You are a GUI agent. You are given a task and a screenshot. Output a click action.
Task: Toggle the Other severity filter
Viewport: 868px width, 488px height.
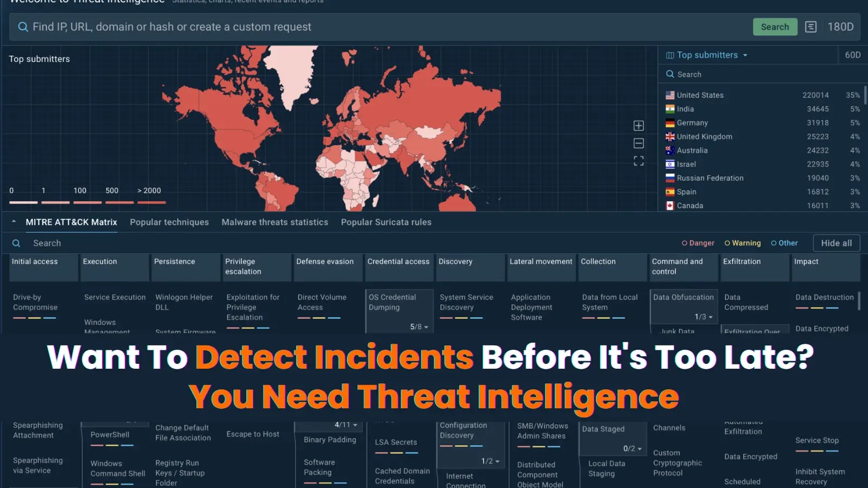(784, 243)
